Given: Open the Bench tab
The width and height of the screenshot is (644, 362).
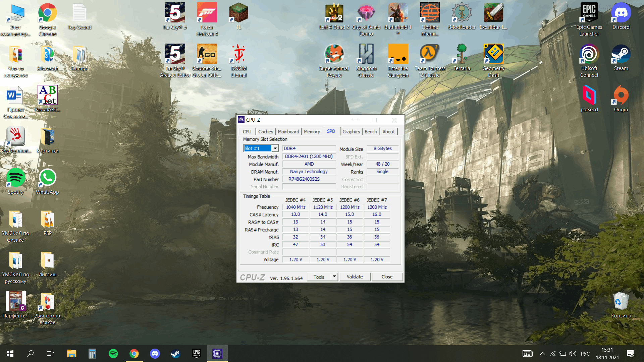Looking at the screenshot, I should click(x=371, y=132).
